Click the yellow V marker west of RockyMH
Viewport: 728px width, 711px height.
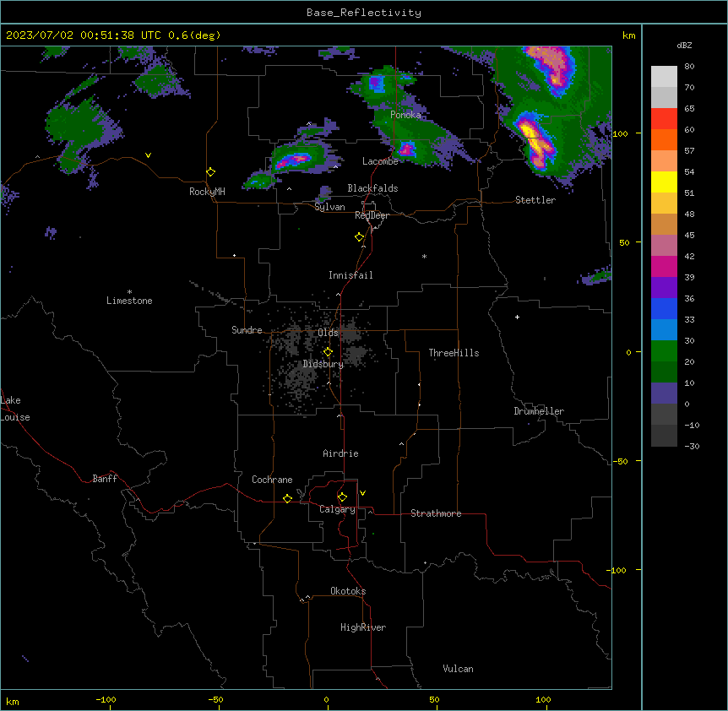tap(148, 155)
